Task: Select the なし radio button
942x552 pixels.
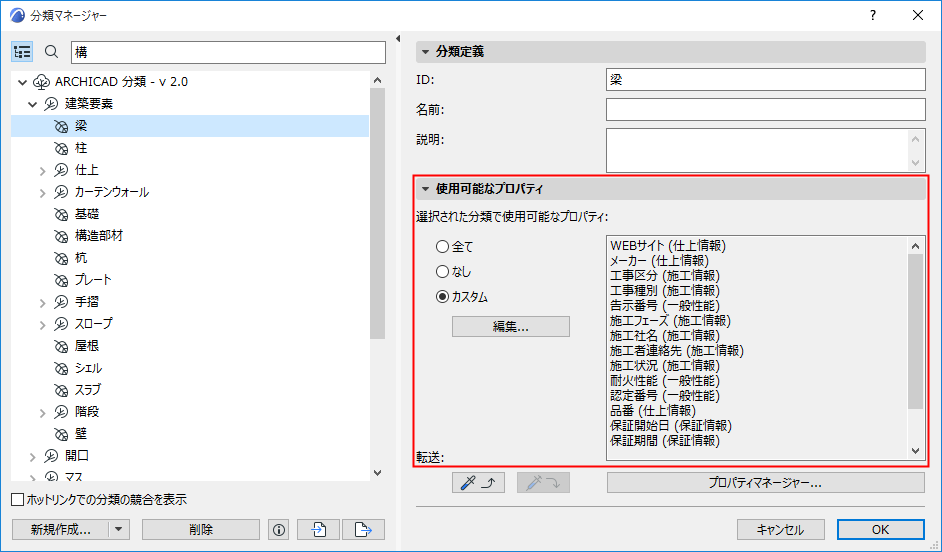Action: [443, 271]
